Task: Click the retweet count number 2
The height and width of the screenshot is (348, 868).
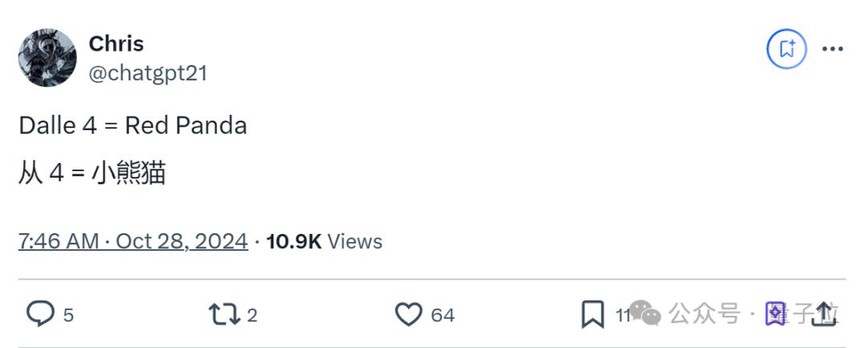Action: pos(252,315)
